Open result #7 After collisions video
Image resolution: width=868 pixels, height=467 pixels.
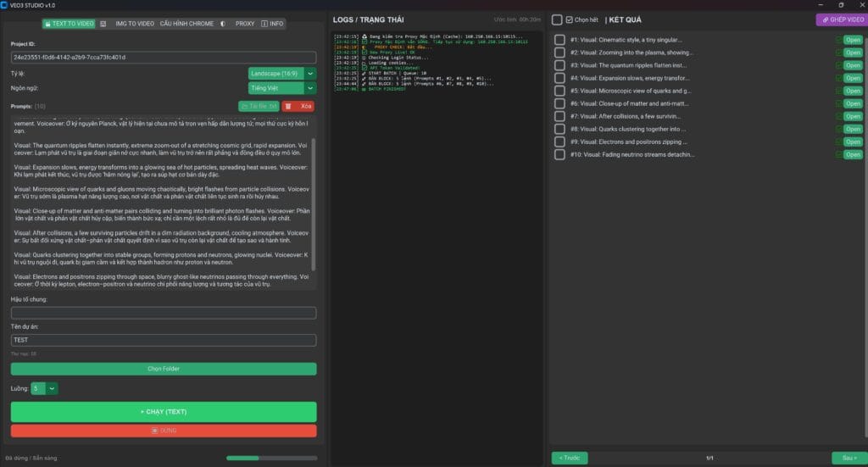[853, 116]
